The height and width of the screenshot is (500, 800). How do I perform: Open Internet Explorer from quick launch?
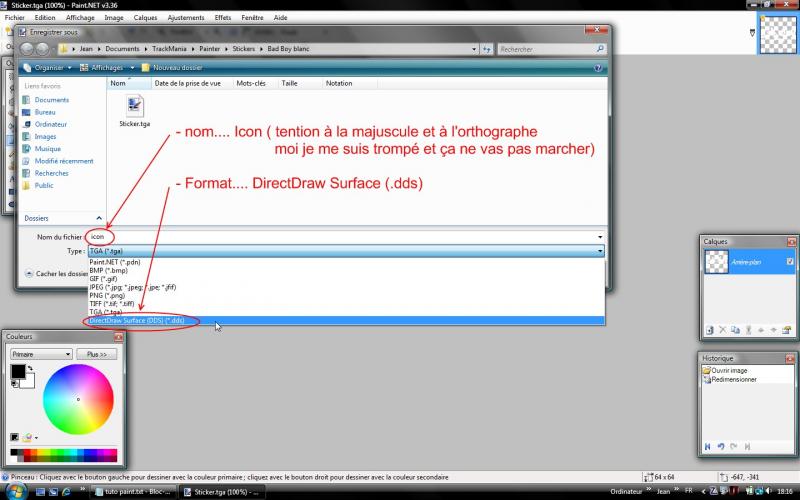(66, 492)
